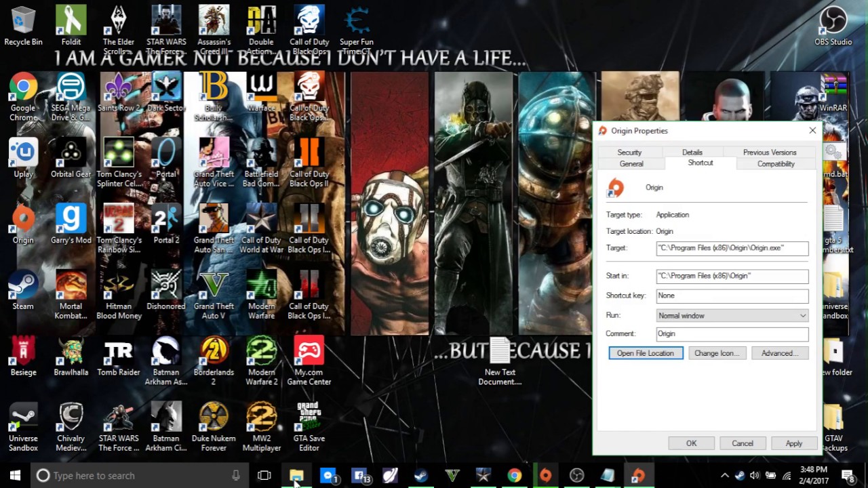
Task: Select the Grand Theft Auto V shortcut
Action: (214, 296)
